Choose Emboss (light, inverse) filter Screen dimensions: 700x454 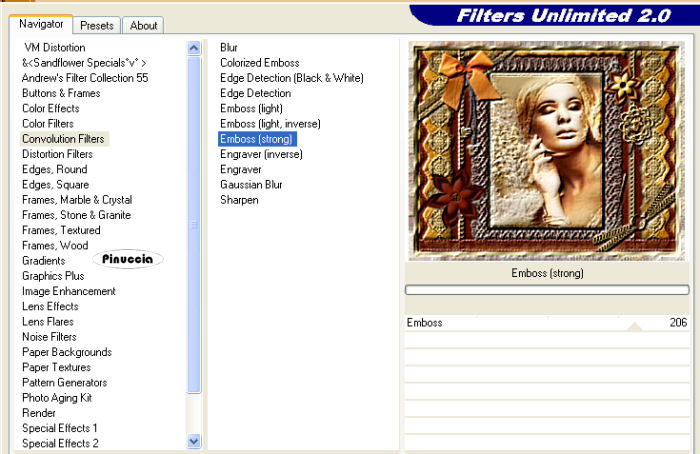point(270,123)
